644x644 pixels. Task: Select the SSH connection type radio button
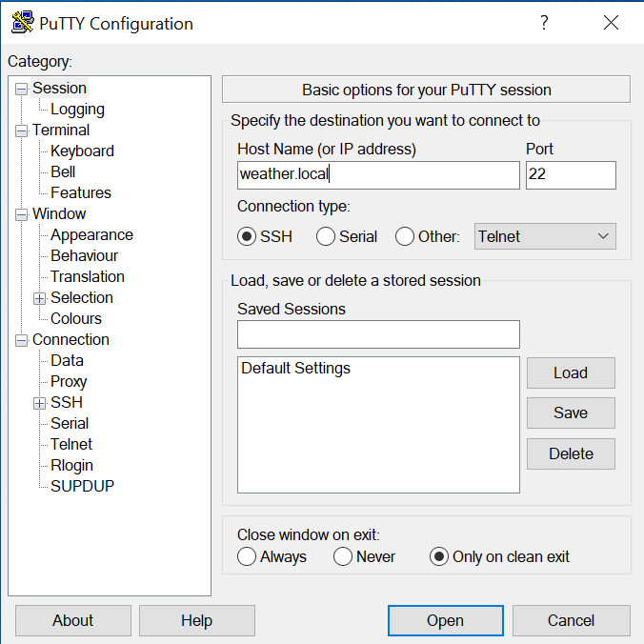pos(248,236)
